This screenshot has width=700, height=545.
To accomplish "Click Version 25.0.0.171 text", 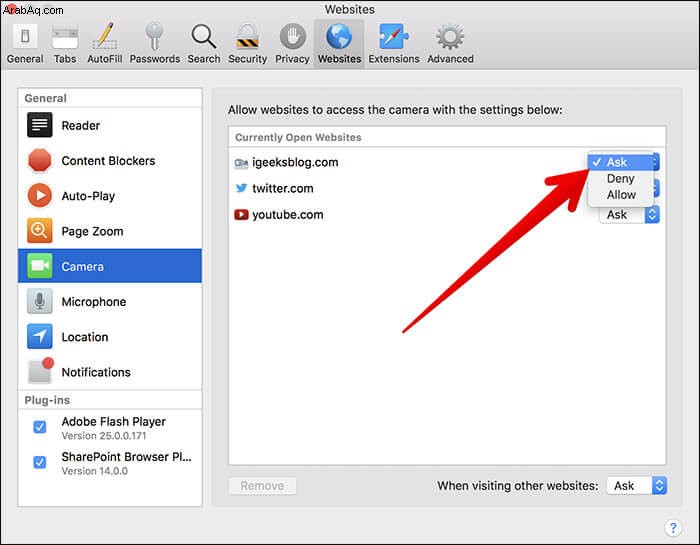I will click(x=104, y=436).
